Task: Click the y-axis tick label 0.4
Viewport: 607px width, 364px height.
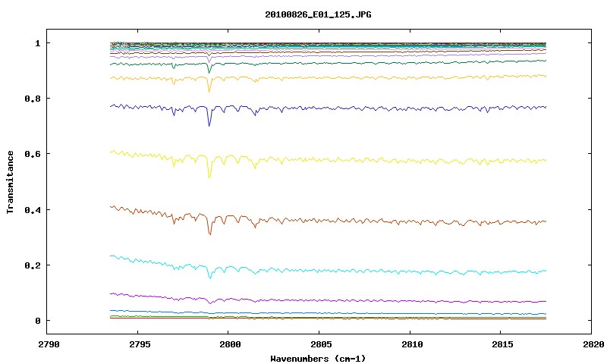Action: [33, 209]
